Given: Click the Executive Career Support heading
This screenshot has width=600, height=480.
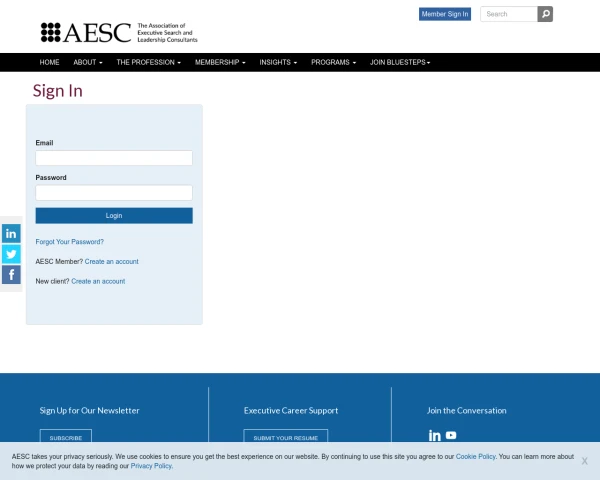Looking at the screenshot, I should tap(291, 410).
